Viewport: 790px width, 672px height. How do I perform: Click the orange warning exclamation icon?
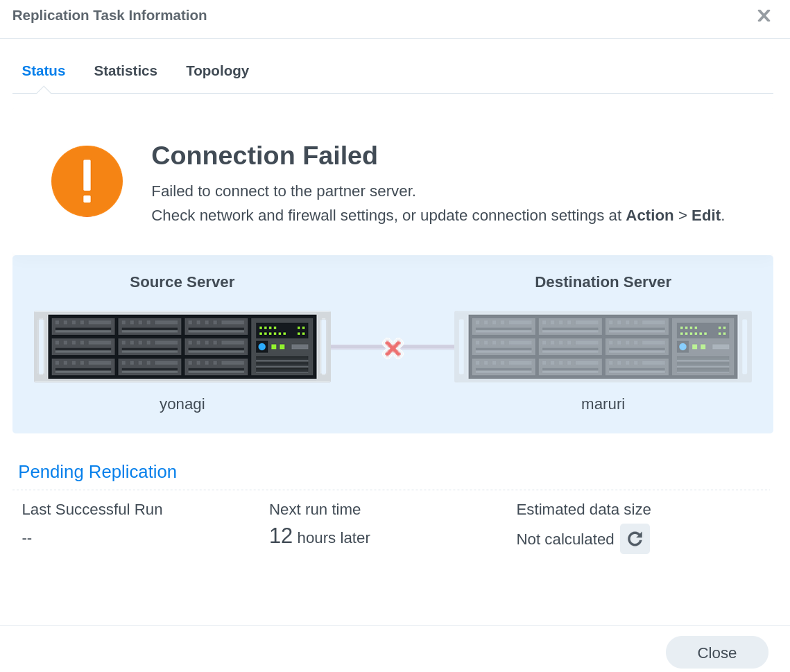87,181
